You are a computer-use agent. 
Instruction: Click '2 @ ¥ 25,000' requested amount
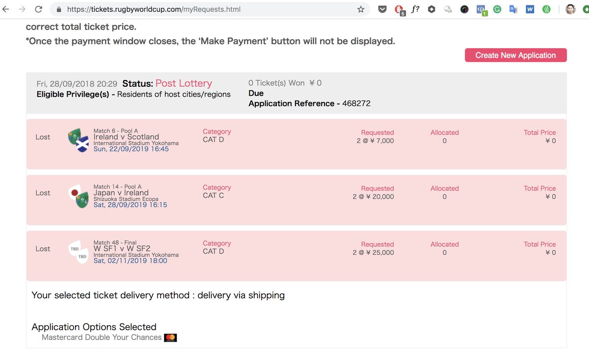click(373, 253)
